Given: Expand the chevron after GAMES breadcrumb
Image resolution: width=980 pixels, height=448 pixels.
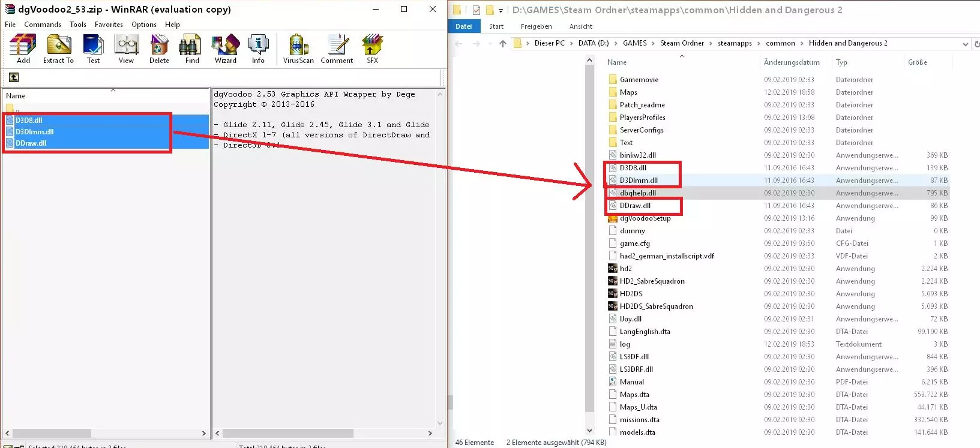Looking at the screenshot, I should [654, 43].
